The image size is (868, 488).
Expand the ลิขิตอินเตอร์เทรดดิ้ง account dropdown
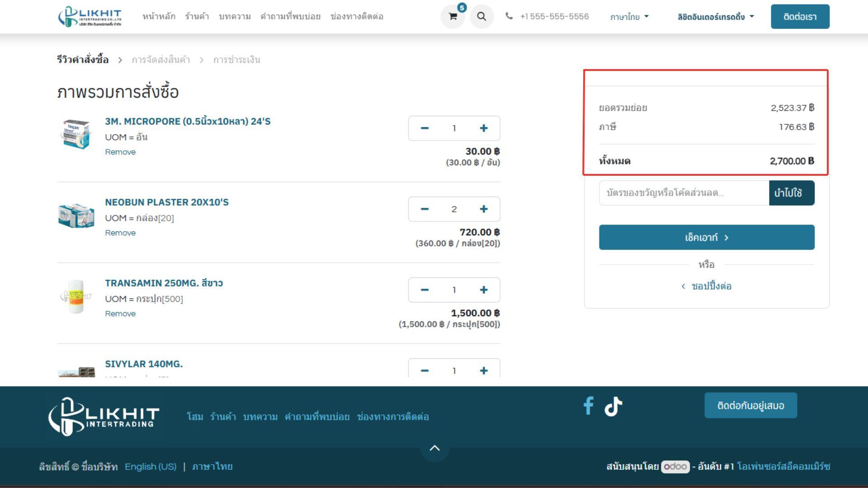(716, 17)
